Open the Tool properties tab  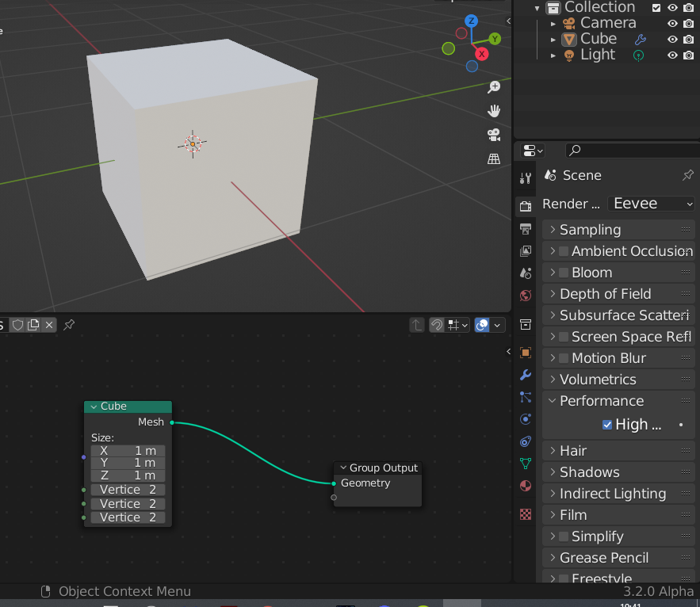526,178
